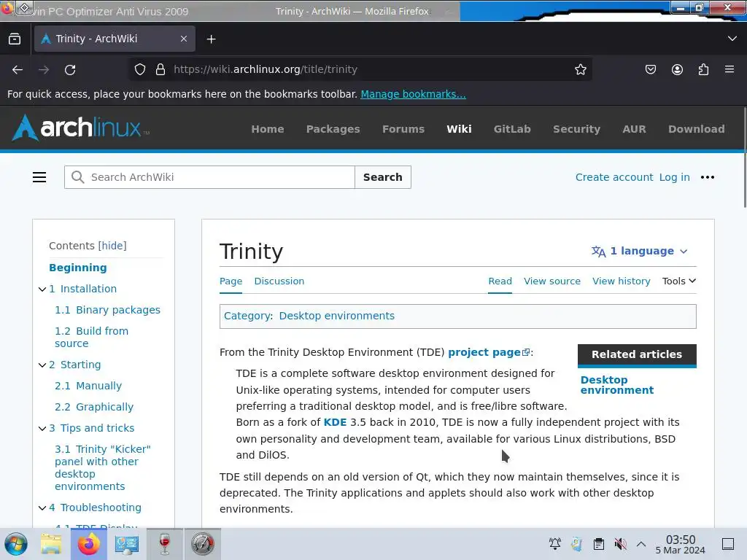
Task: Collapse the Starting contents section
Action: 42,365
